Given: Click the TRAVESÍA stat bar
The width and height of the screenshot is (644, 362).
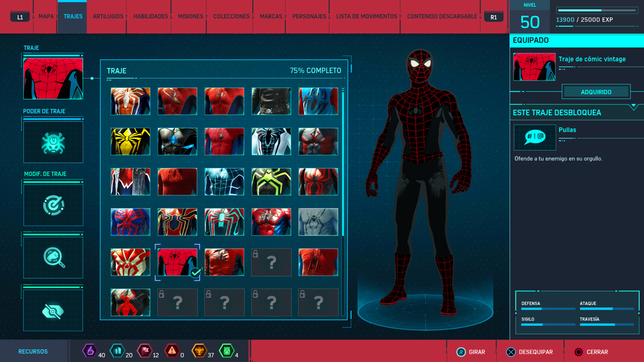Looking at the screenshot, I should click(x=607, y=324).
